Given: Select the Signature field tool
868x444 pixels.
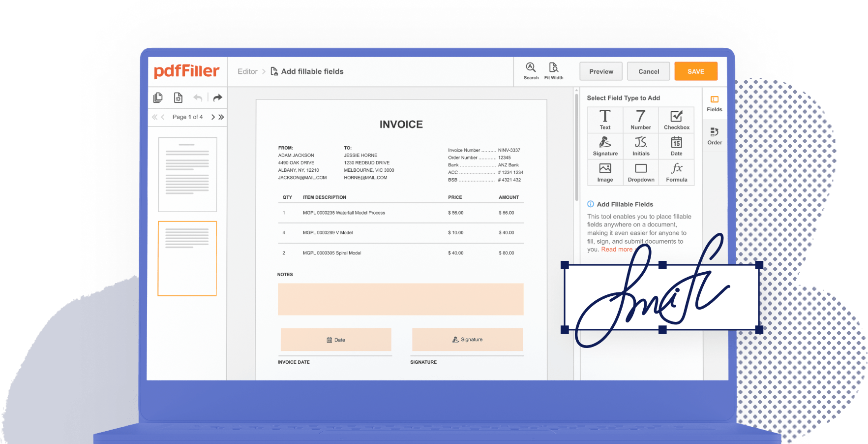Looking at the screenshot, I should 604,146.
